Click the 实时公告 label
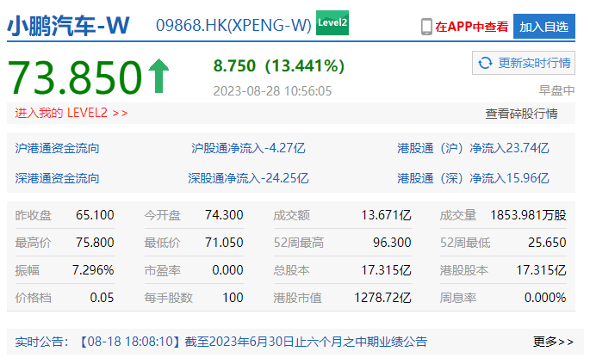Screen dimensions: 590x364 (41, 342)
